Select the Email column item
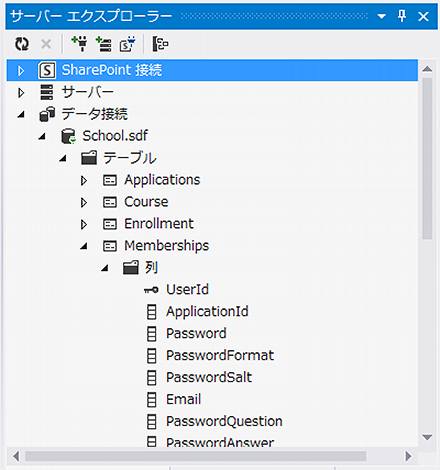This screenshot has width=440, height=470. click(183, 399)
